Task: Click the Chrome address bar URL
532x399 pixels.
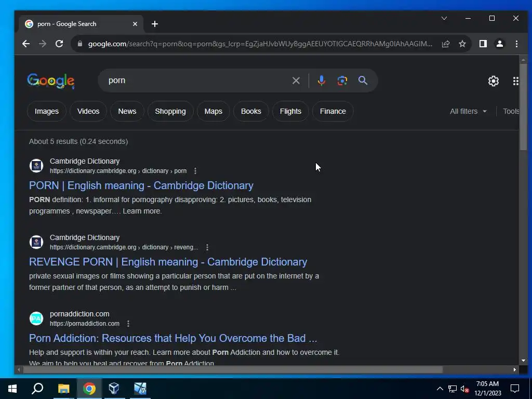Action: (x=260, y=44)
